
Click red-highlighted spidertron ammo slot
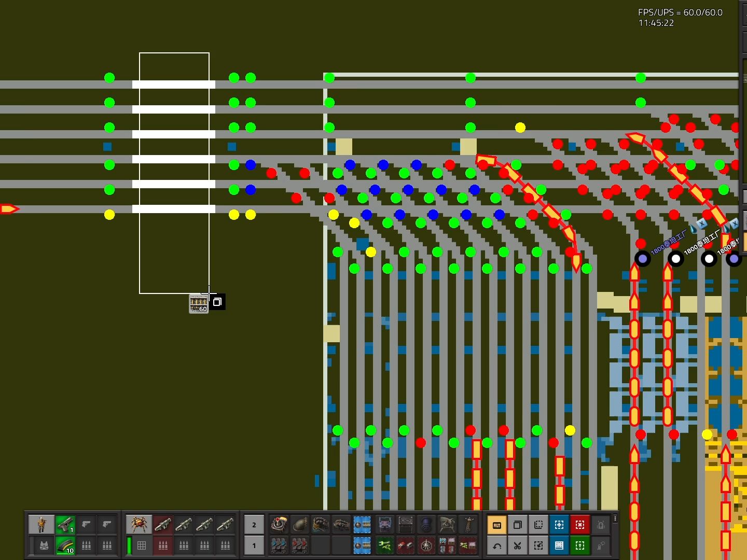[x=163, y=545]
